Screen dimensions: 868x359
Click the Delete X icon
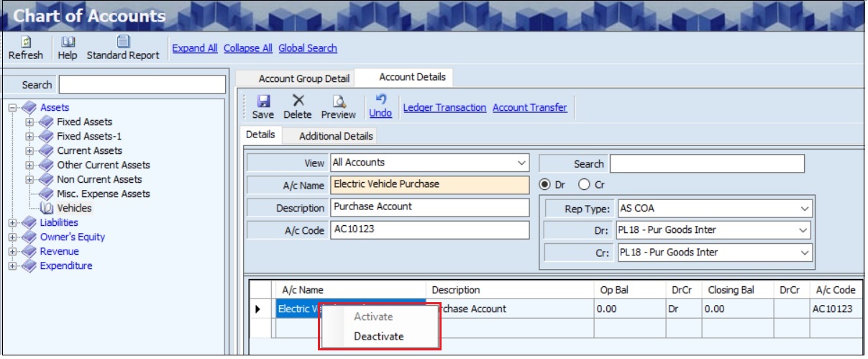pos(297,101)
